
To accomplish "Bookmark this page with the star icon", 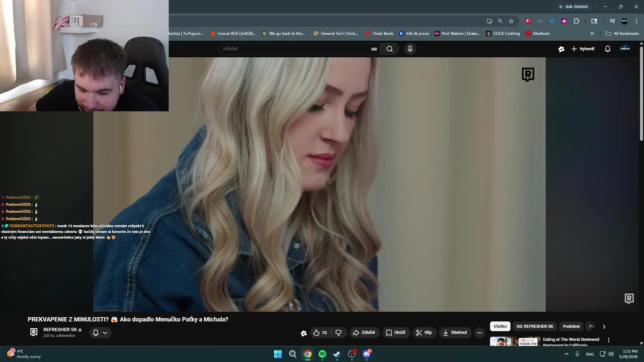I will pos(511,21).
